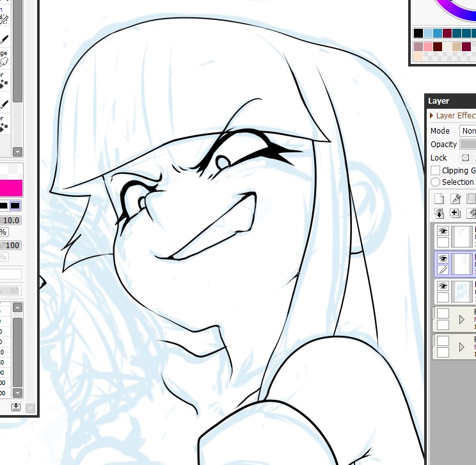Select the Selection Source radio button
The width and height of the screenshot is (476, 465).
[435, 182]
